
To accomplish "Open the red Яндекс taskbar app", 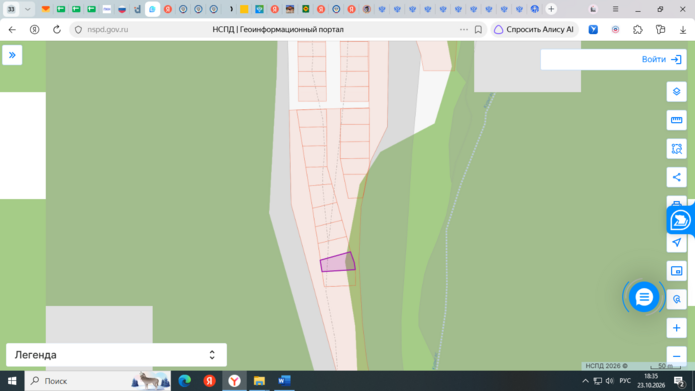I will [x=209, y=381].
